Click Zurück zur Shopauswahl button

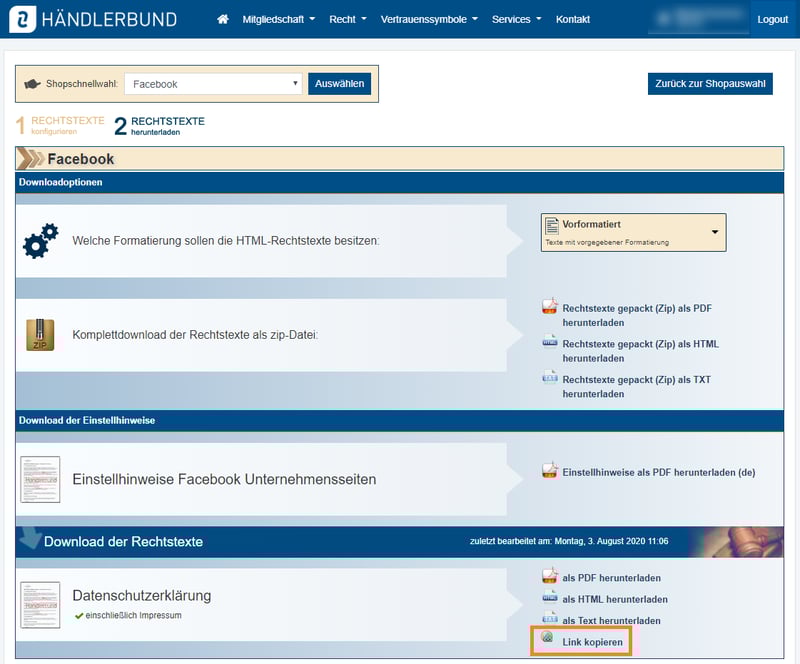click(x=710, y=84)
